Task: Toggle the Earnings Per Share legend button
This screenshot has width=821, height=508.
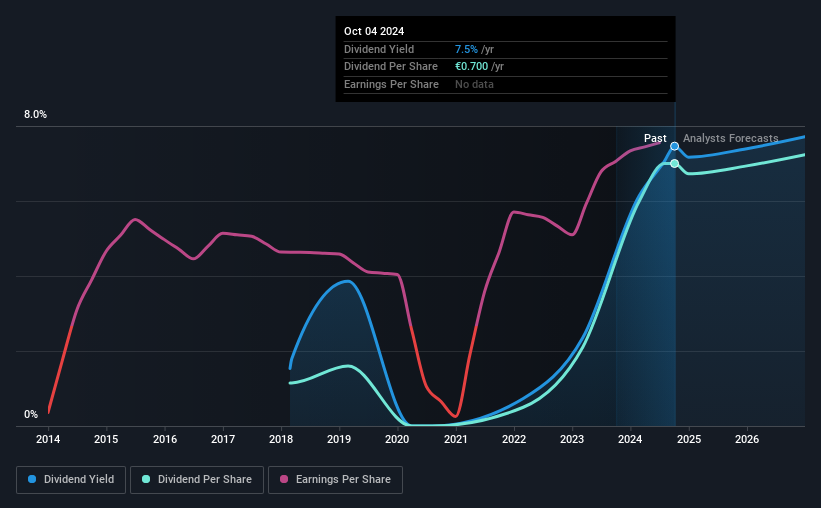Action: point(335,480)
